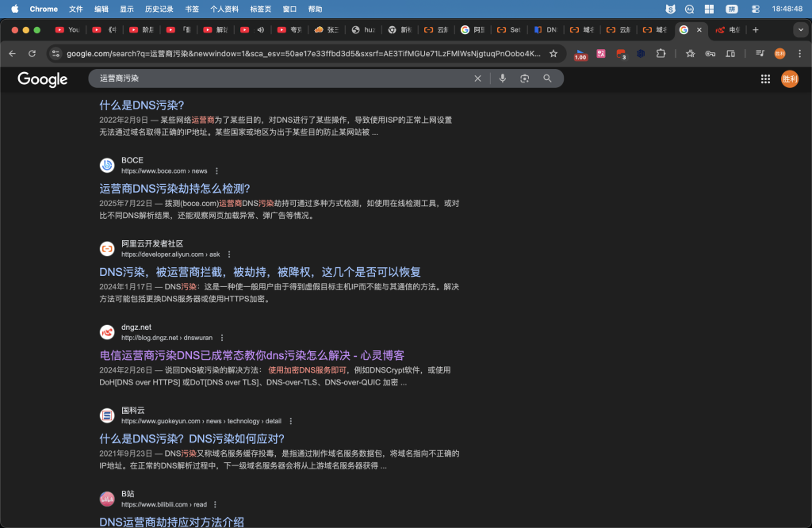Open the Chrome extensions puzzle icon

click(x=660, y=53)
